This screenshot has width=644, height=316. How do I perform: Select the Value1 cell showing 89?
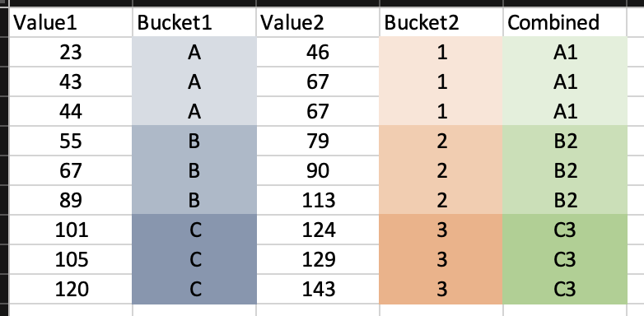click(71, 200)
